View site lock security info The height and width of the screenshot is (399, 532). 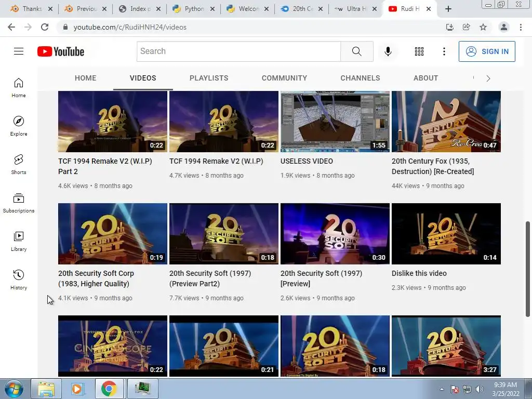(65, 27)
